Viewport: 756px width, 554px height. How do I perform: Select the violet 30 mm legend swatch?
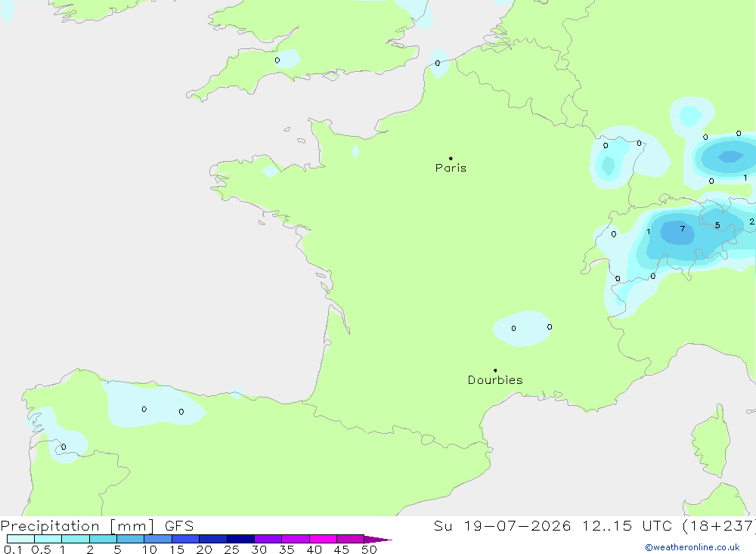point(268,539)
